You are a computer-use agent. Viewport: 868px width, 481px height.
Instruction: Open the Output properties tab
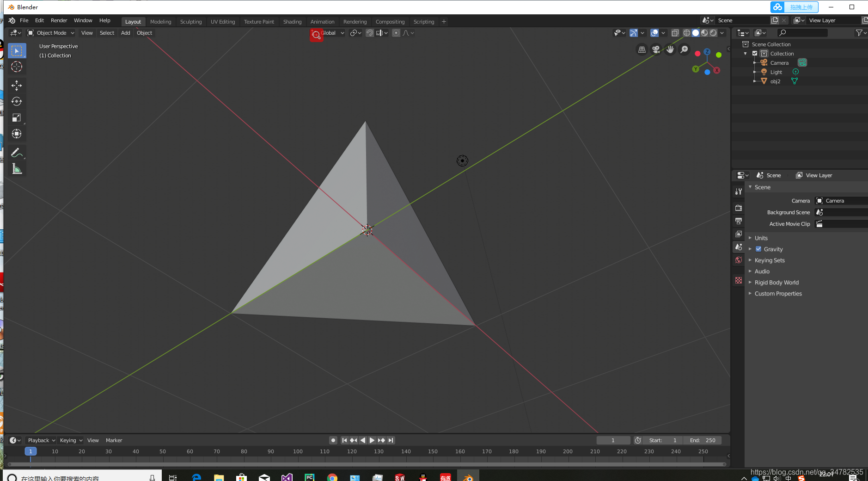pos(739,221)
